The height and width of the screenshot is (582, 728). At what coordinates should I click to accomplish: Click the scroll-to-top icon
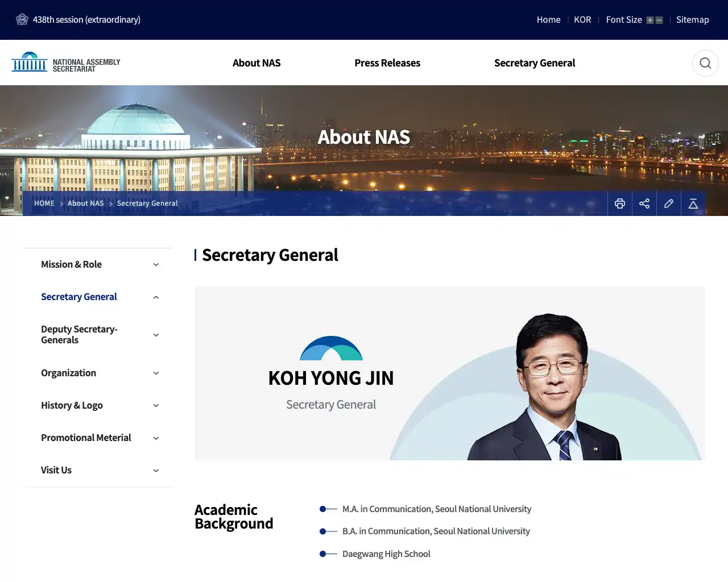coord(693,203)
